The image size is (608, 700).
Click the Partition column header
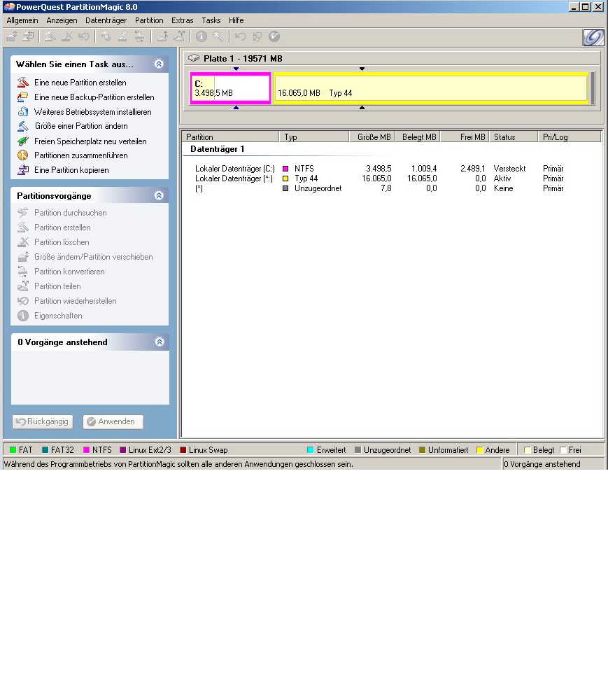[x=230, y=137]
